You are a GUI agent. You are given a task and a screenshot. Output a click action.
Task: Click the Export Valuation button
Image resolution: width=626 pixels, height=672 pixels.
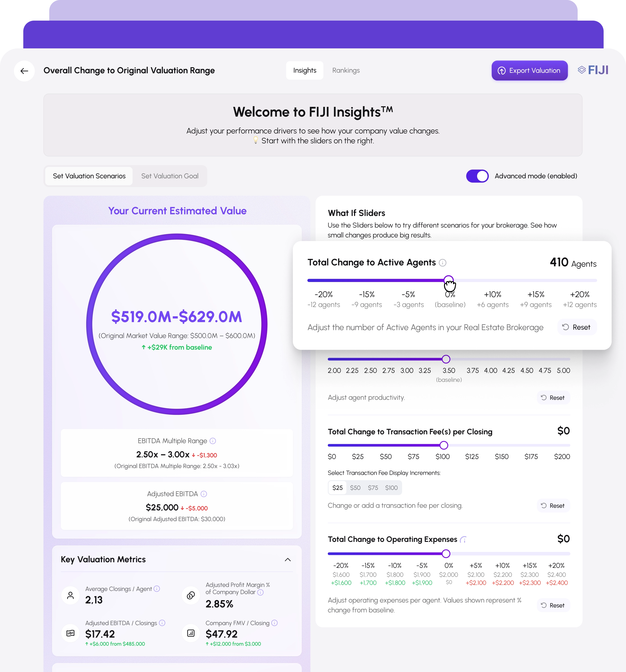[529, 71]
